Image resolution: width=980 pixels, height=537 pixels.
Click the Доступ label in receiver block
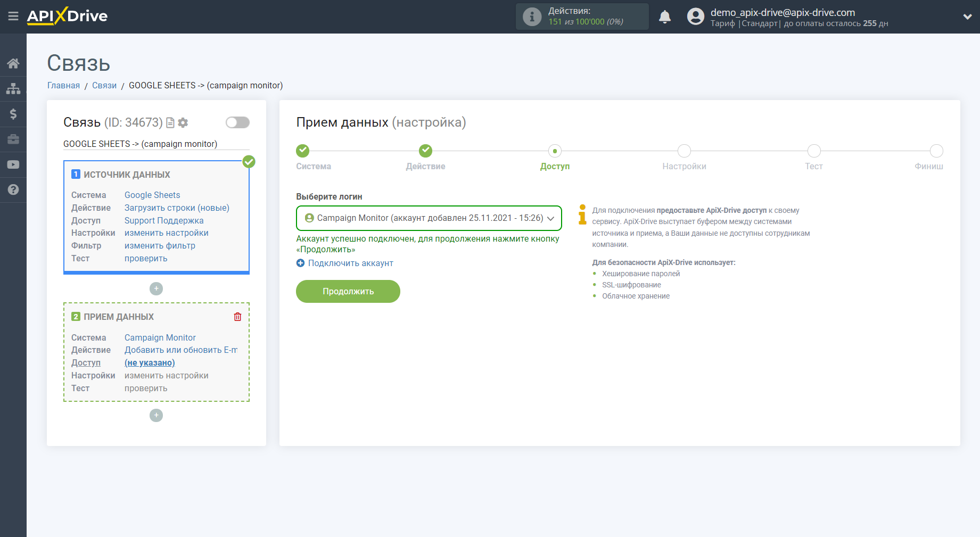click(x=86, y=362)
